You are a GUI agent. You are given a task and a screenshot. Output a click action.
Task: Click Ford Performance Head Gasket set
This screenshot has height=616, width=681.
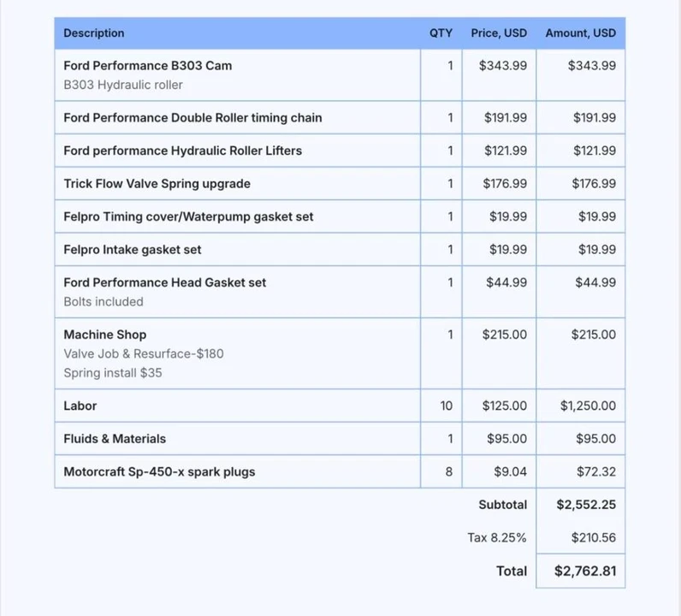point(164,283)
